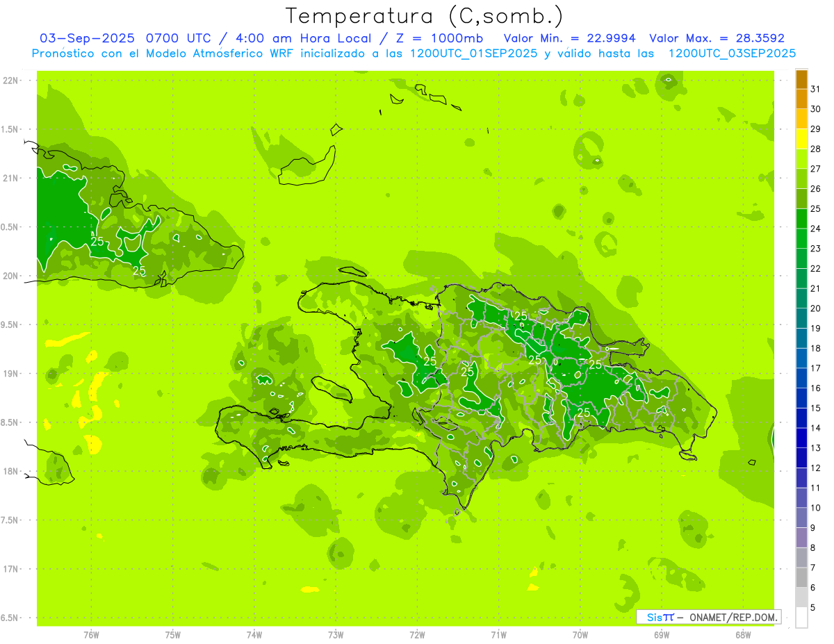
Task: Click the '15' value on the color scale
Action: click(x=816, y=408)
